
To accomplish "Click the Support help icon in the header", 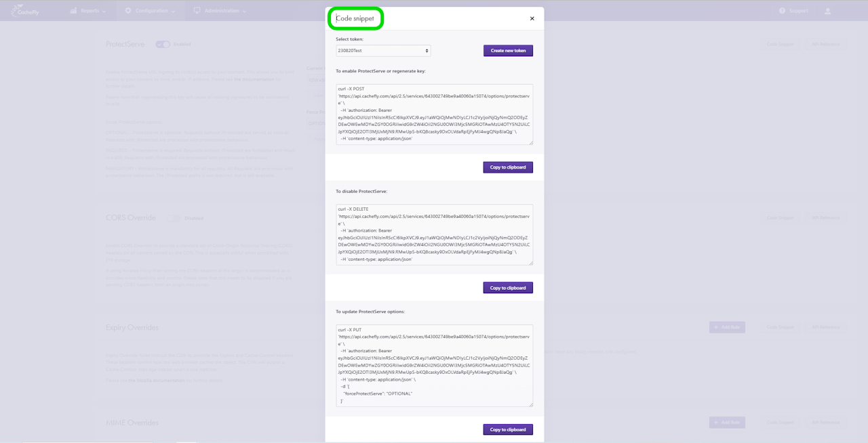I will pos(783,11).
